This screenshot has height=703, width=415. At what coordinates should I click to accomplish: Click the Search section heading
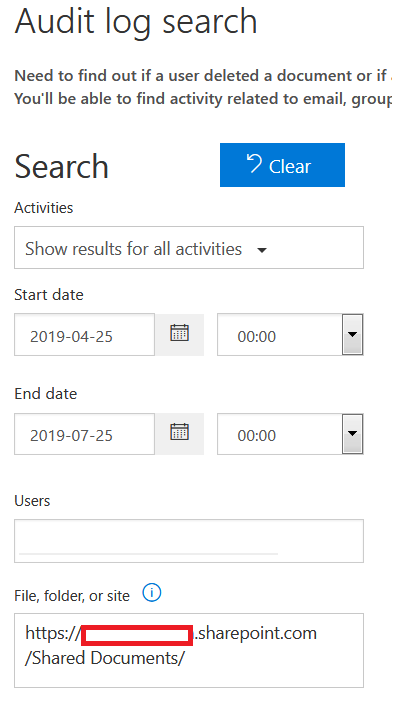click(61, 166)
